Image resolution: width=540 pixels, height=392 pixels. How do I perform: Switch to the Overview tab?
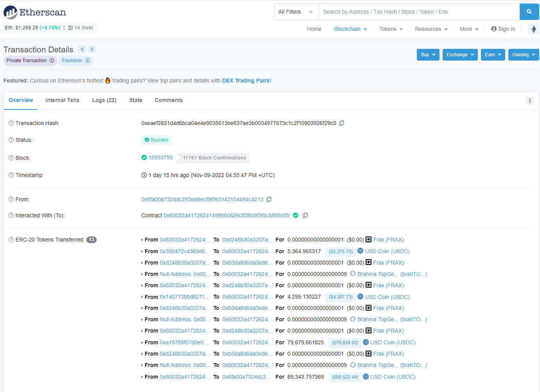pyautogui.click(x=21, y=100)
